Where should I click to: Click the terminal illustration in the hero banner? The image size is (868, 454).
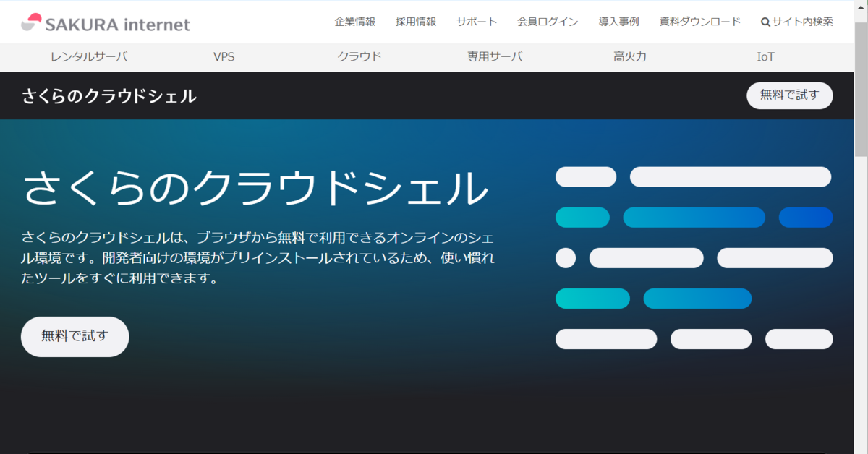point(692,257)
